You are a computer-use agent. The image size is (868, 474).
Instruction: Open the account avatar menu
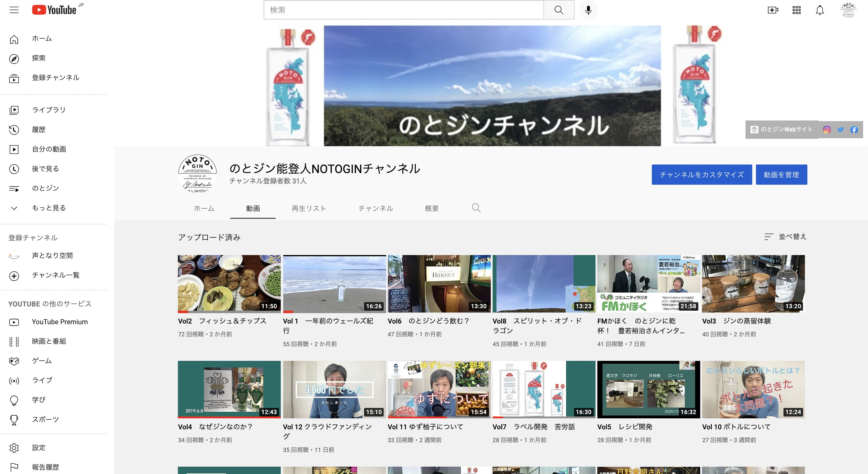(848, 10)
